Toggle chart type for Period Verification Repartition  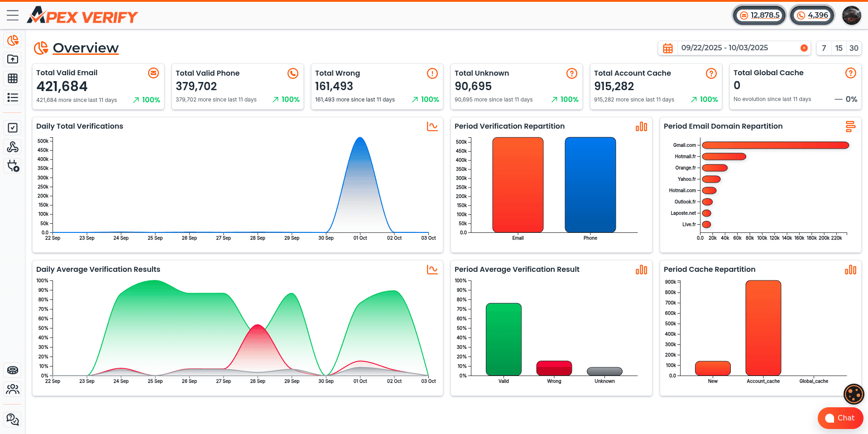pyautogui.click(x=641, y=127)
